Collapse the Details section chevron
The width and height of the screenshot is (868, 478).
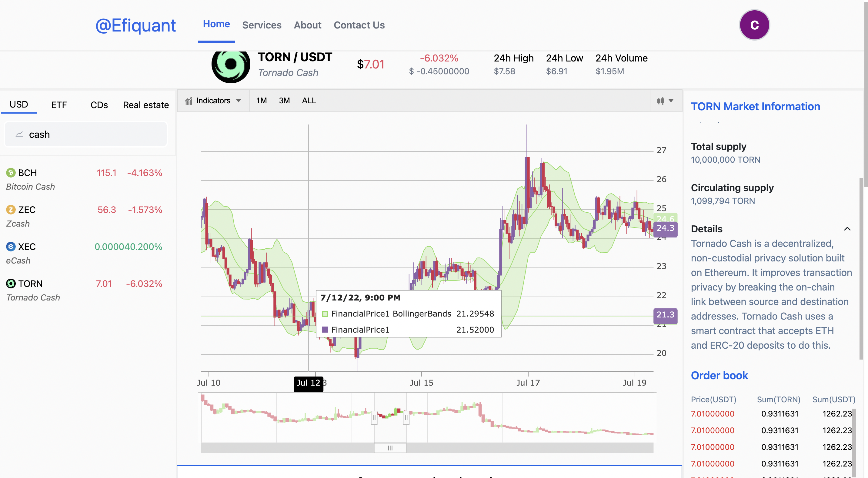(847, 229)
